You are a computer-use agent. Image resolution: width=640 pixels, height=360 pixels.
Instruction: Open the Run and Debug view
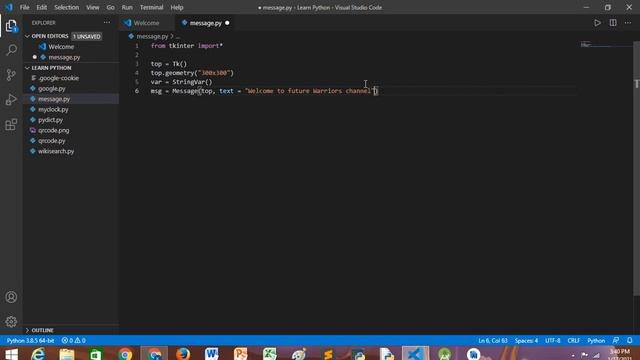pos(11,100)
